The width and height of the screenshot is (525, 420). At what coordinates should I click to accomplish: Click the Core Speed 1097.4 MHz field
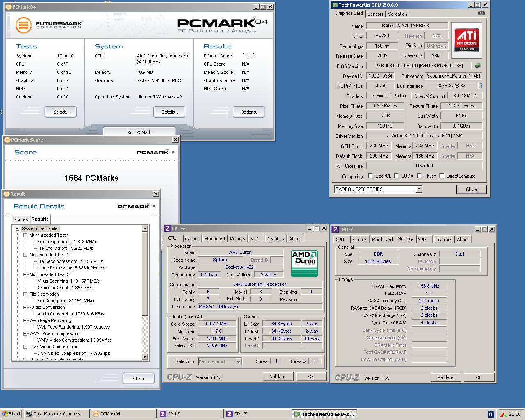217,324
